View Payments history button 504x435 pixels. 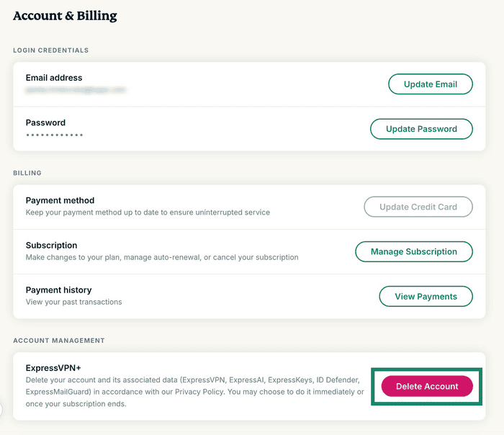[426, 297]
